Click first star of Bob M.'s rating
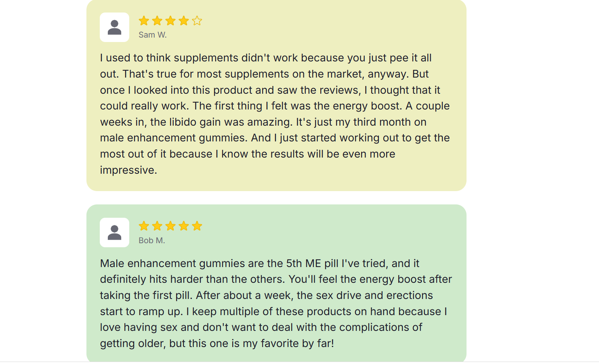The width and height of the screenshot is (599, 364). (144, 226)
